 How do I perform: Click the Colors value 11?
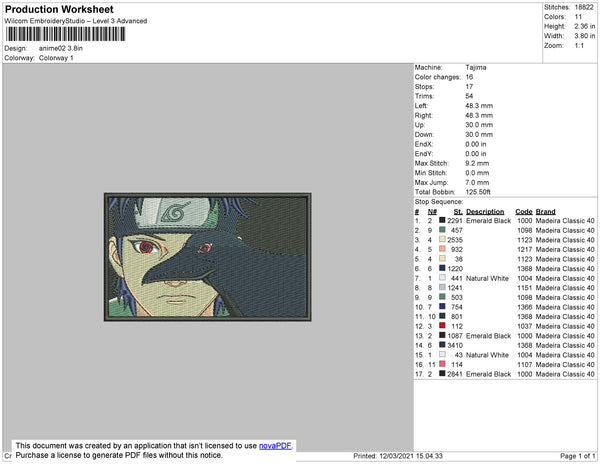(x=578, y=17)
